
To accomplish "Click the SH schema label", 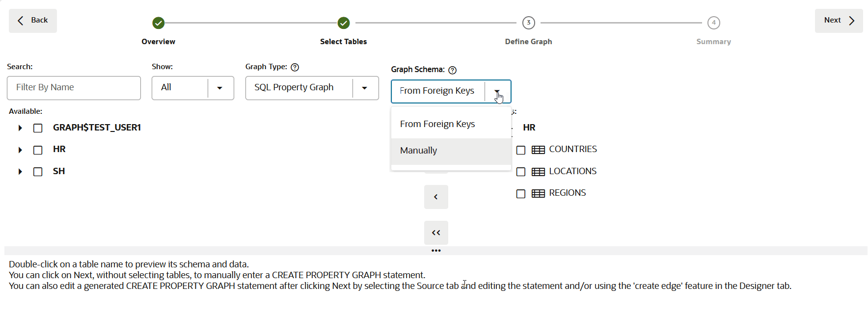I will coord(59,171).
